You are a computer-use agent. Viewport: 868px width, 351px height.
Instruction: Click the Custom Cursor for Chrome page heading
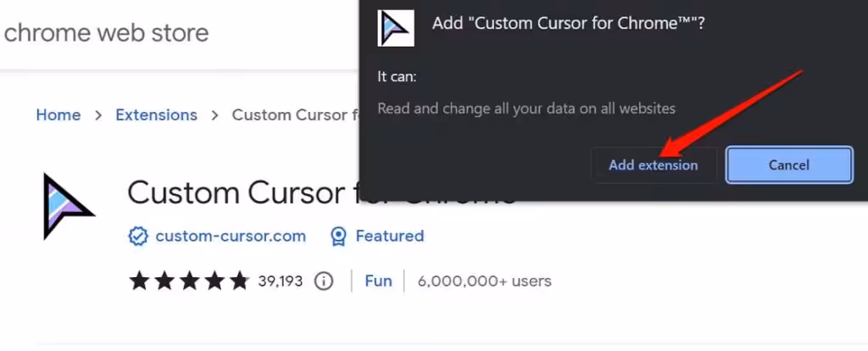[243, 192]
